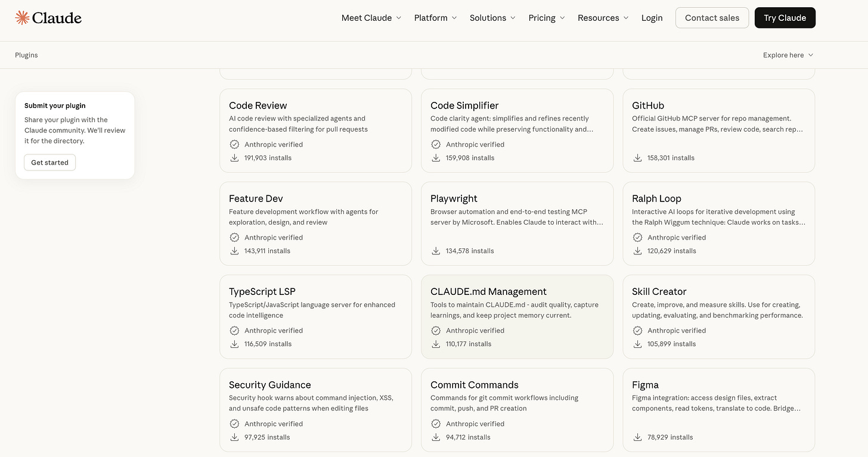This screenshot has height=457, width=868.
Task: Click download icon beside 191,903 installs
Action: pyautogui.click(x=234, y=158)
